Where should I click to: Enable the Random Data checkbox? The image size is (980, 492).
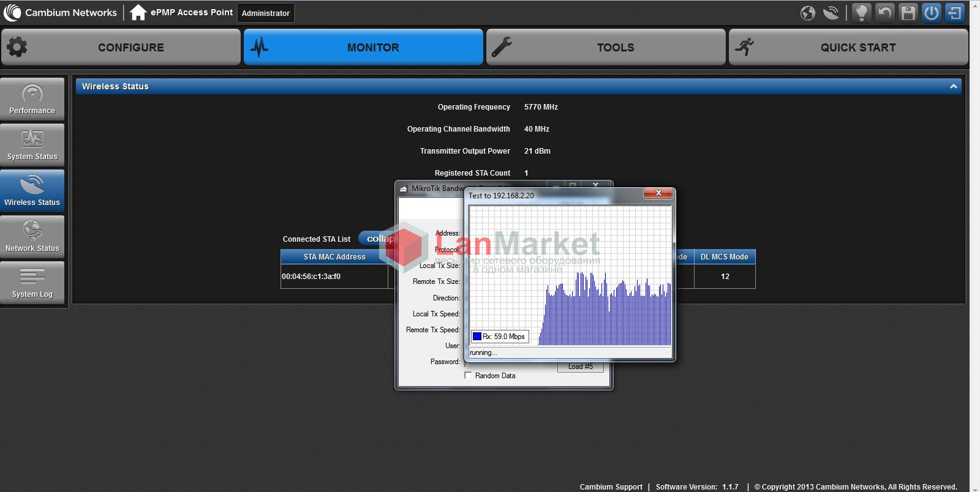(468, 376)
